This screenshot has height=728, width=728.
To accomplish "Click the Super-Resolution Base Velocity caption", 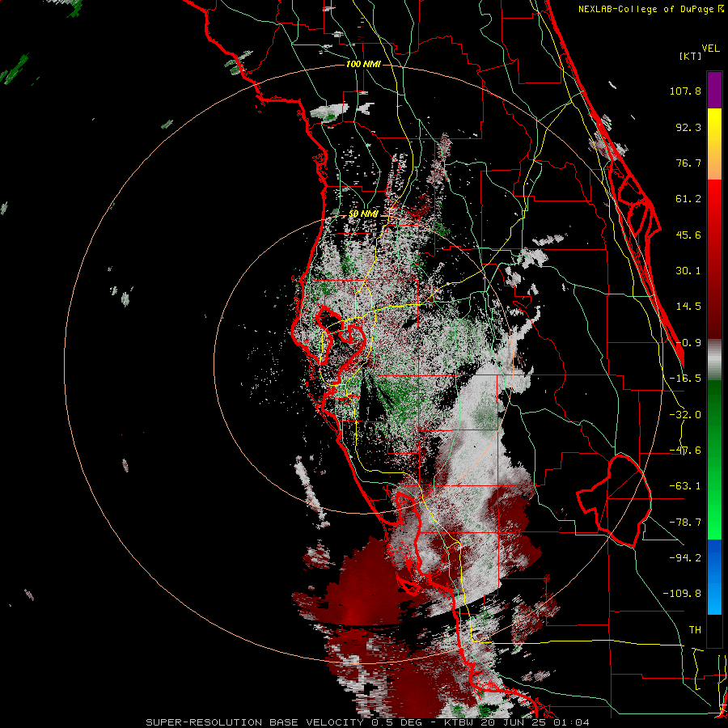I will click(x=368, y=722).
